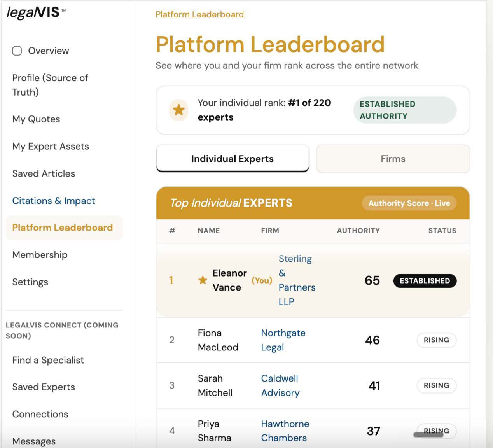Screen dimensions: 493x448
Task: Click Priya Sharma's RISING badge
Action: tap(436, 430)
